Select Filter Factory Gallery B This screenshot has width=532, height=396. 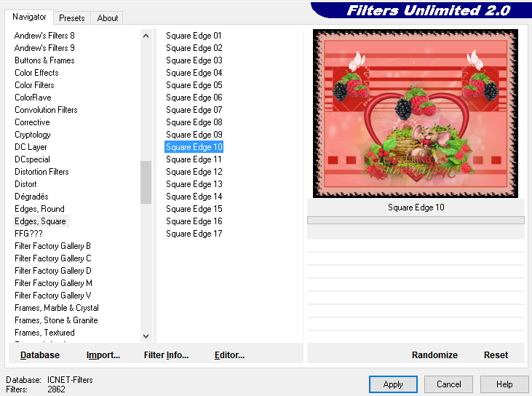tap(52, 246)
